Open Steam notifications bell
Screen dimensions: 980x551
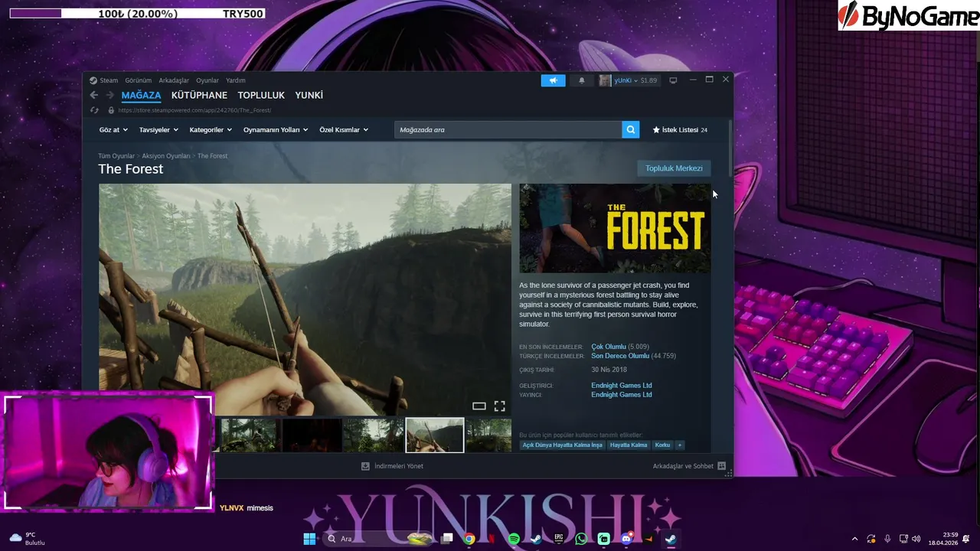581,80
